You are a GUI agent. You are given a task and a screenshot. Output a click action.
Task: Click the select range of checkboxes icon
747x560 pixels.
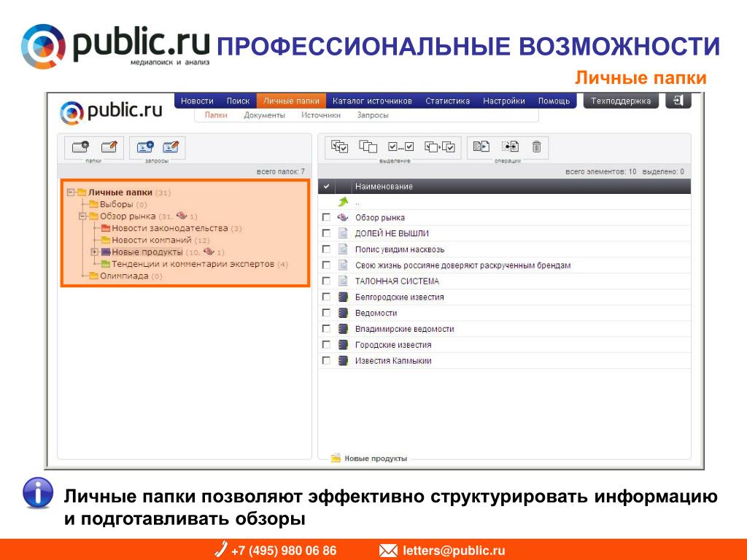pyautogui.click(x=400, y=147)
